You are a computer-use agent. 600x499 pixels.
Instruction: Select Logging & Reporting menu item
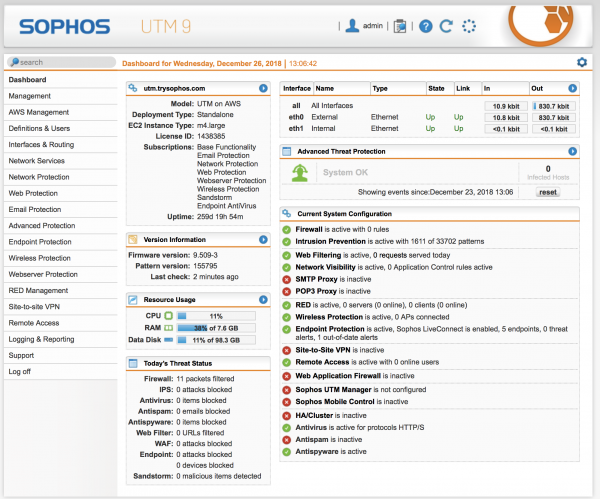tap(42, 339)
